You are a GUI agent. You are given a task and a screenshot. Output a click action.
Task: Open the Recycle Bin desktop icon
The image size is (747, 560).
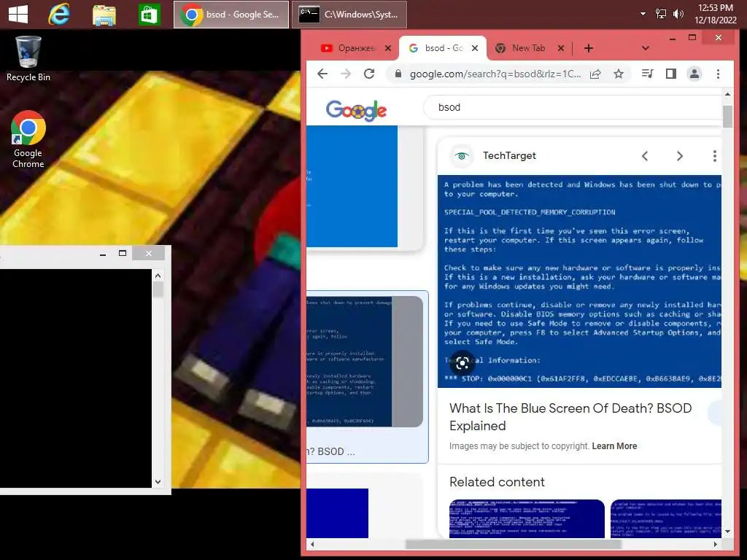click(x=28, y=58)
